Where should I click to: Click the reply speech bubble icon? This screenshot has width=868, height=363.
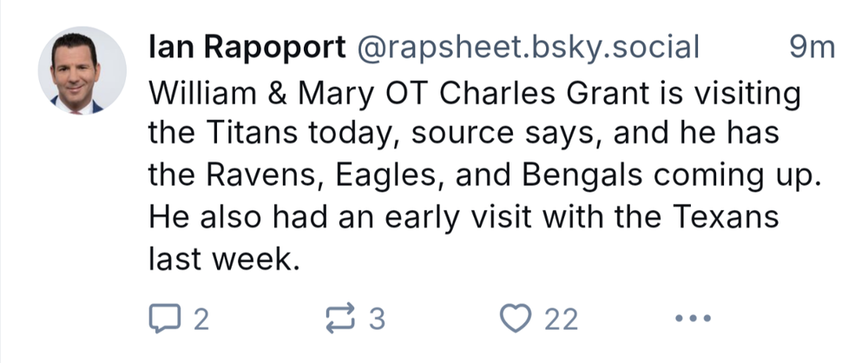click(x=162, y=320)
